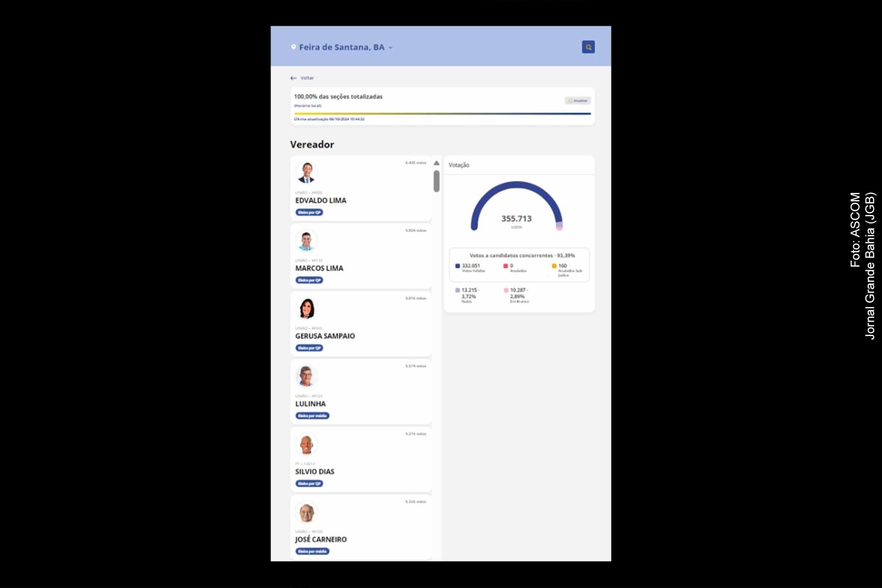This screenshot has height=588, width=882.
Task: Click the blue vote gauge arc
Action: tap(516, 184)
